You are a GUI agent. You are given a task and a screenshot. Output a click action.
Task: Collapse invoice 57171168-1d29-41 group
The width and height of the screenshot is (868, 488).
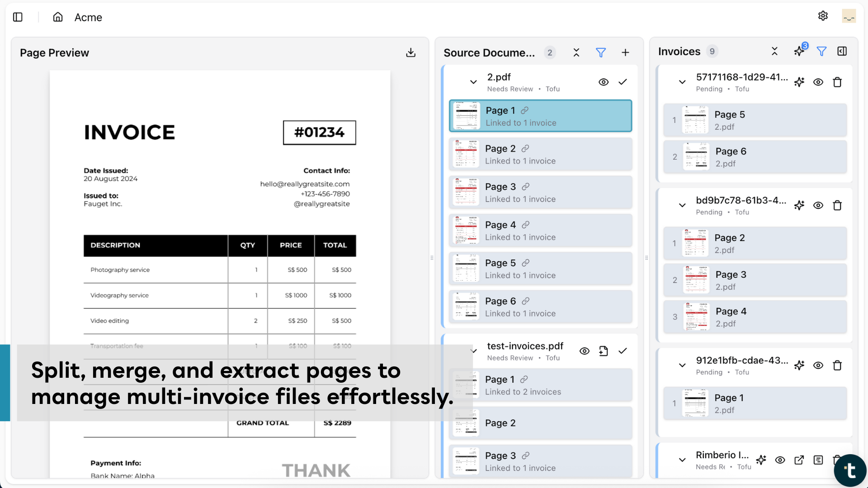[x=682, y=82]
